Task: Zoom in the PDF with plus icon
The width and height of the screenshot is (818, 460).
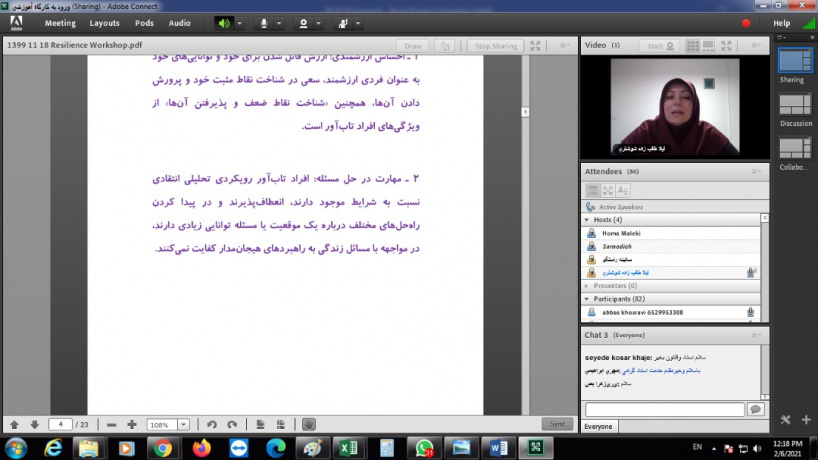Action: (131, 425)
